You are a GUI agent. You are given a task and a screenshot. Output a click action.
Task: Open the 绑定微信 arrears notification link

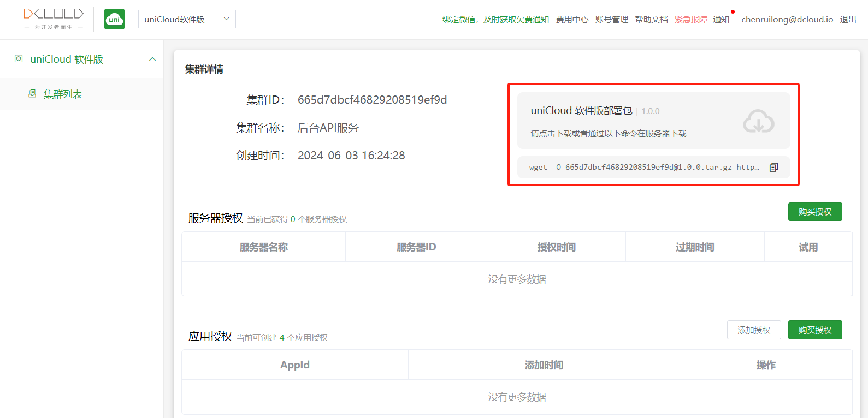[495, 20]
